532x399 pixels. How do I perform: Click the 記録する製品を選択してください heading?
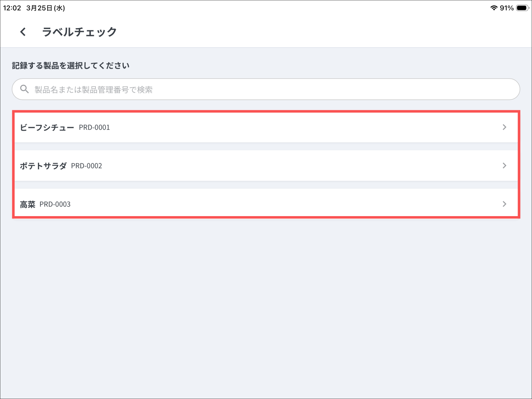71,66
